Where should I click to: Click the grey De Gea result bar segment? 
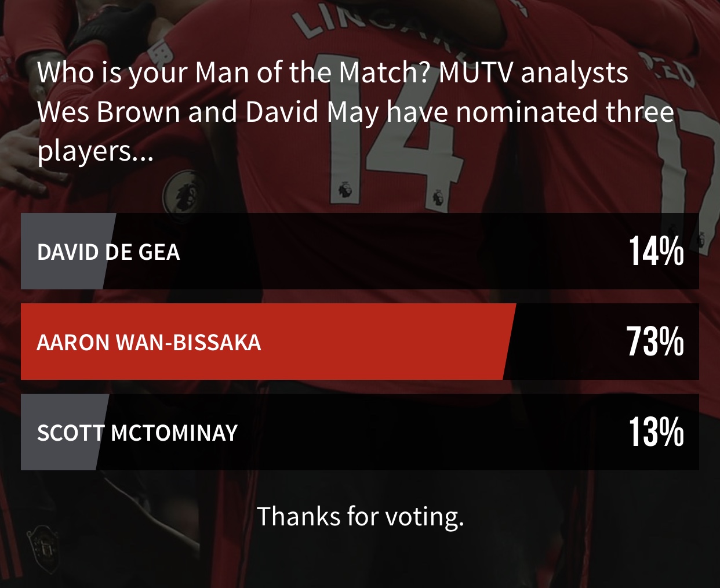[29, 273]
